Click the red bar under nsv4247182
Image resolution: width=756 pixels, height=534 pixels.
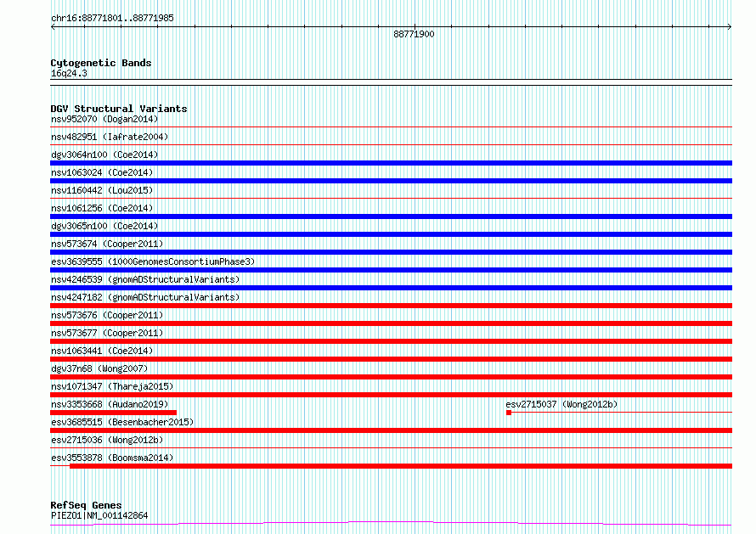click(x=391, y=306)
